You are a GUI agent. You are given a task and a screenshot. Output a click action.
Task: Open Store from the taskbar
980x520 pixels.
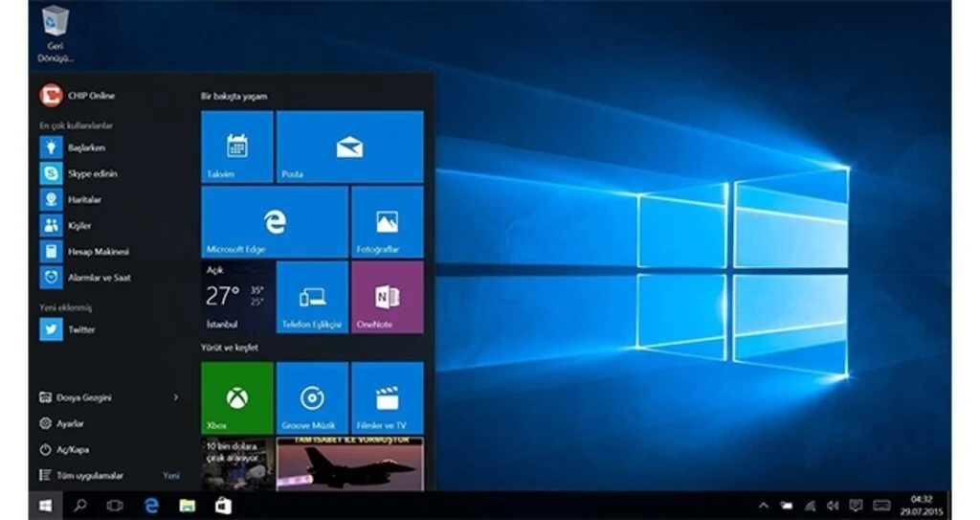223,506
